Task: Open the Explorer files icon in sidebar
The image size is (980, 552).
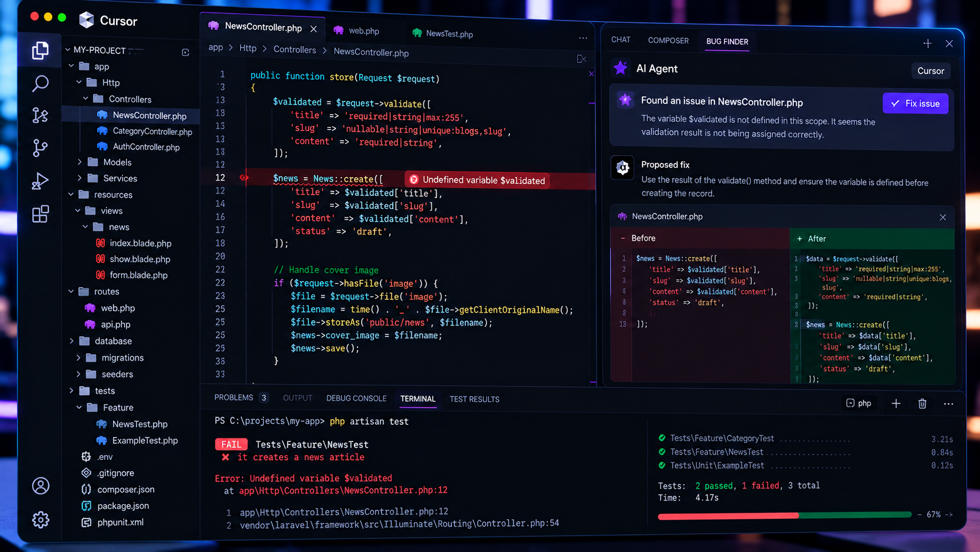Action: 40,50
